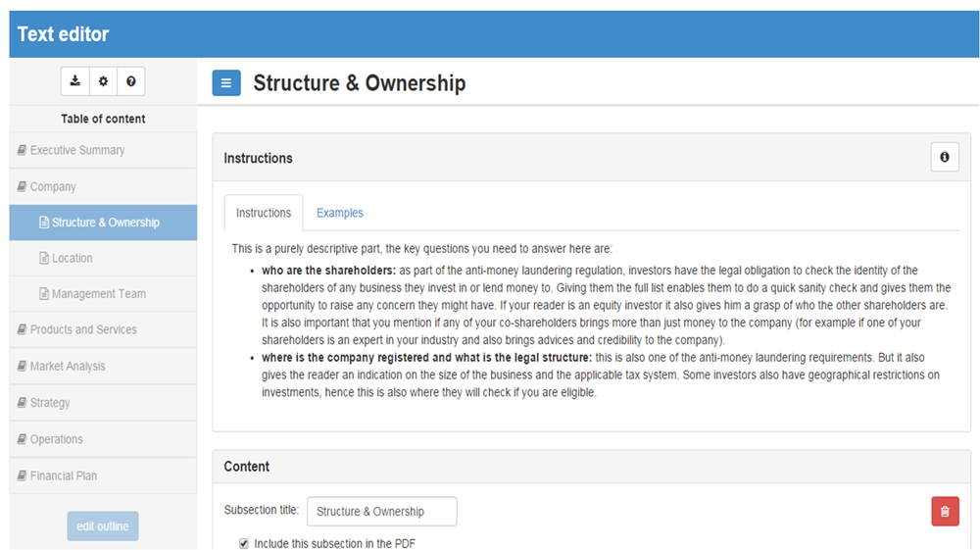Click the edit outline button

coord(103,526)
